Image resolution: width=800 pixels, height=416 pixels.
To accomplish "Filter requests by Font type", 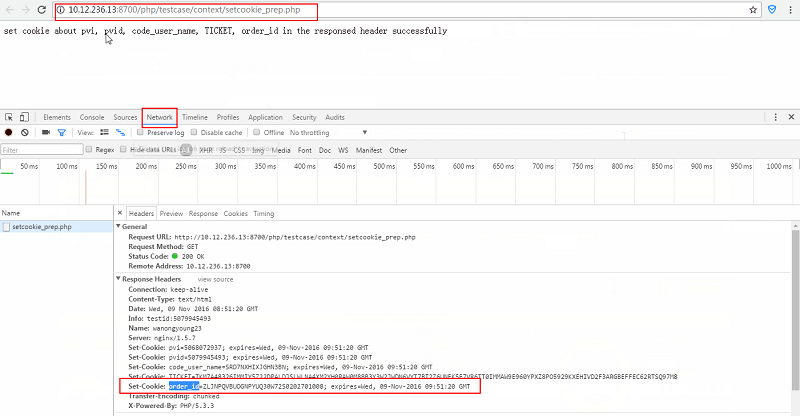I will [x=305, y=150].
